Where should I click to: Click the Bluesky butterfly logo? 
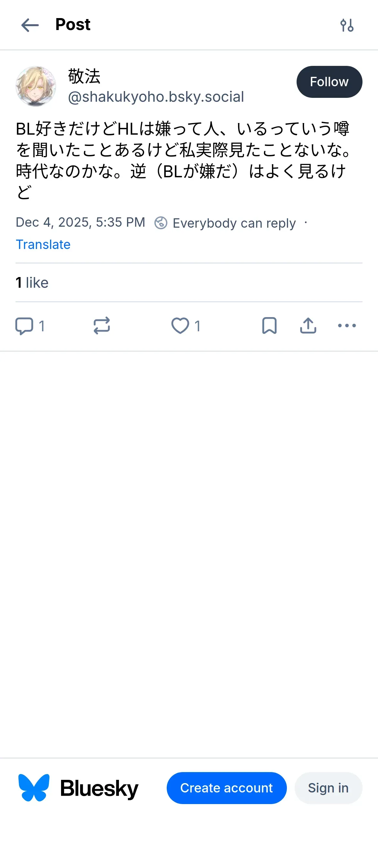click(34, 788)
